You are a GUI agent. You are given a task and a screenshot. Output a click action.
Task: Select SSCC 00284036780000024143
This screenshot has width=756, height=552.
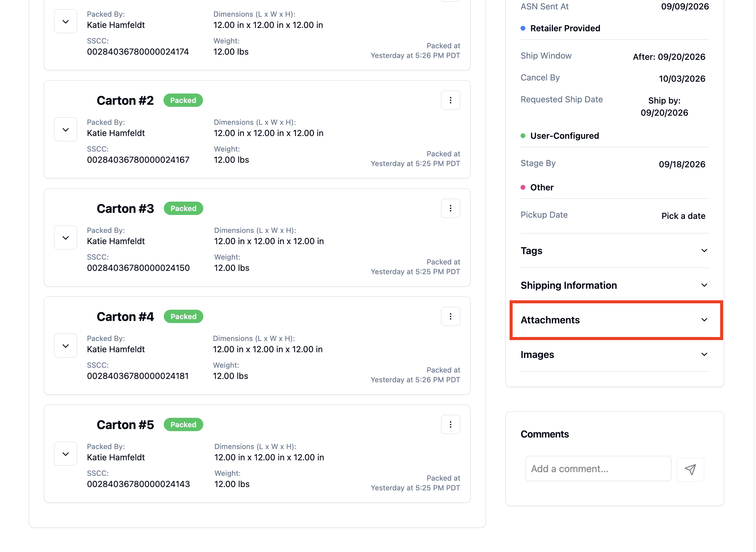click(139, 484)
